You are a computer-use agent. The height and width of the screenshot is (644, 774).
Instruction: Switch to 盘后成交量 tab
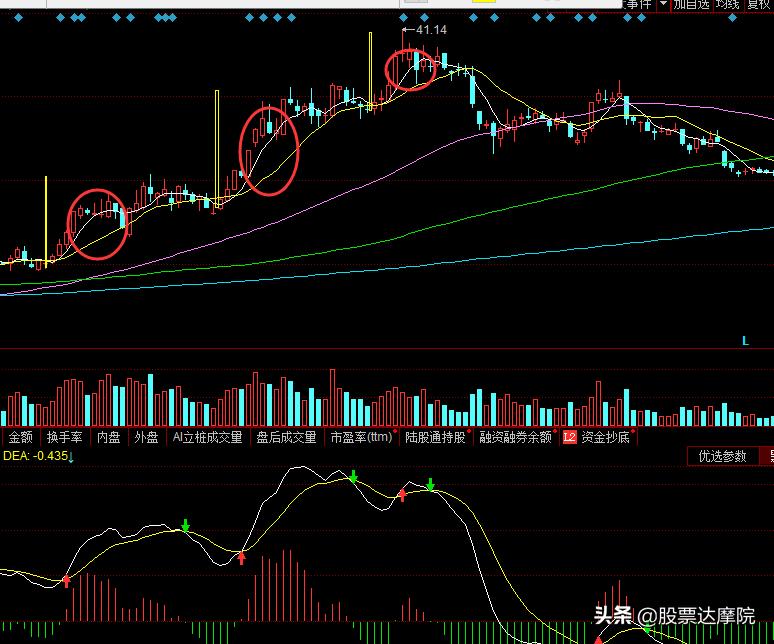pyautogui.click(x=286, y=437)
